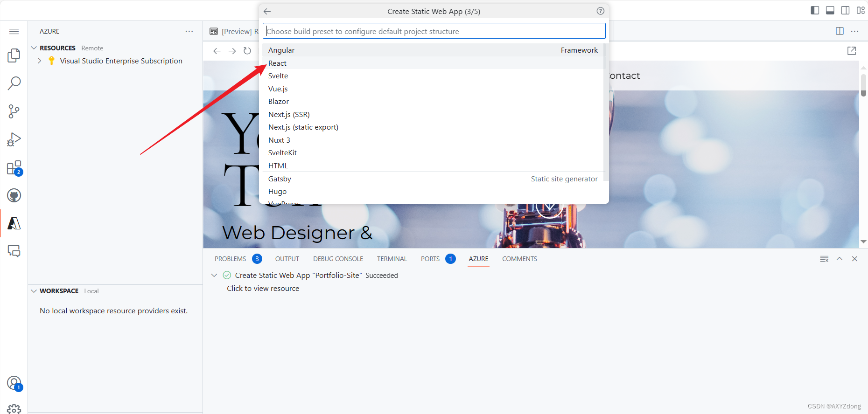868x414 pixels.
Task: Open the Explorer view in activity bar
Action: 14,55
